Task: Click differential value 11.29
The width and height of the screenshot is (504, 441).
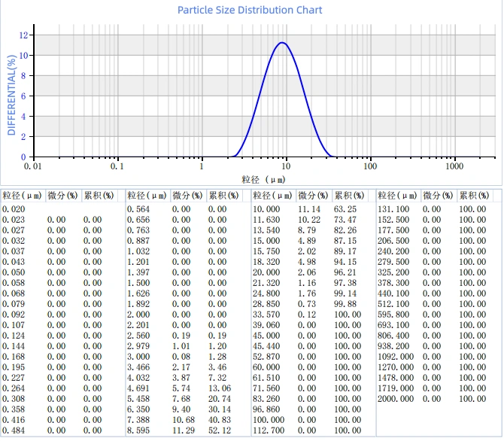Action: click(x=184, y=430)
